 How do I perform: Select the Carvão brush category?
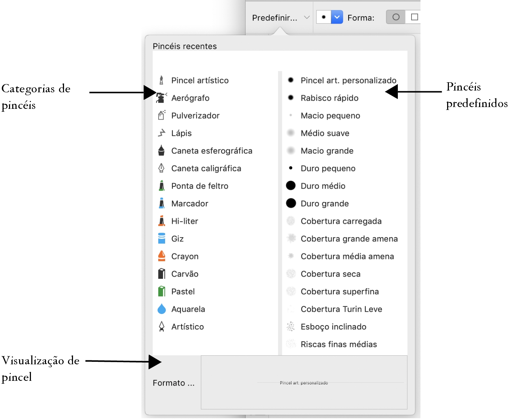(x=185, y=274)
